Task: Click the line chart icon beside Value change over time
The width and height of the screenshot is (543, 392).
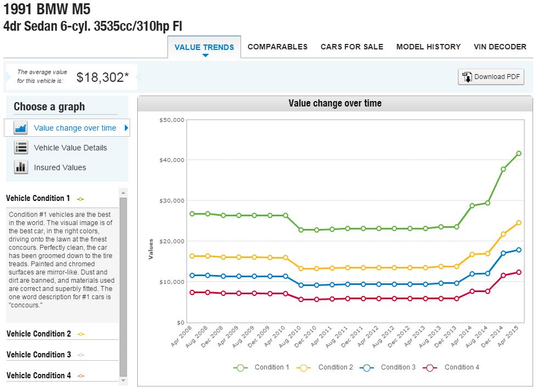Action: point(21,128)
